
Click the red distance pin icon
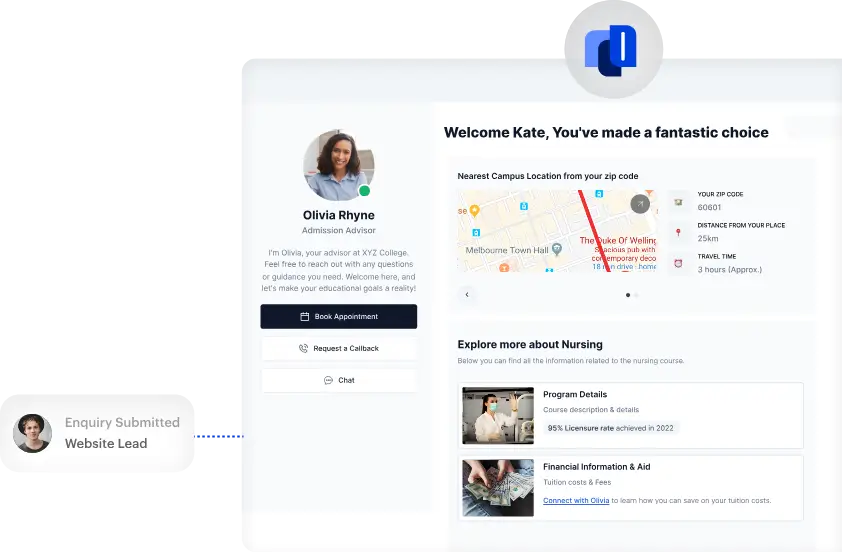(x=678, y=233)
